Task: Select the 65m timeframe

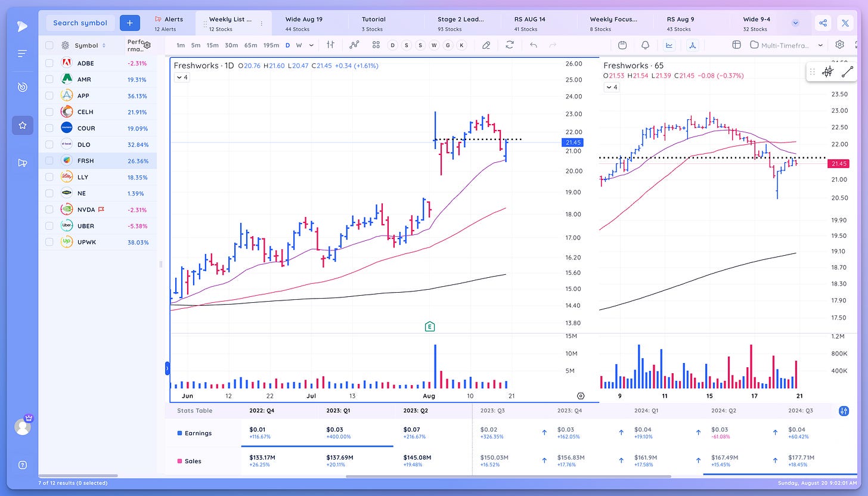Action: pyautogui.click(x=250, y=45)
